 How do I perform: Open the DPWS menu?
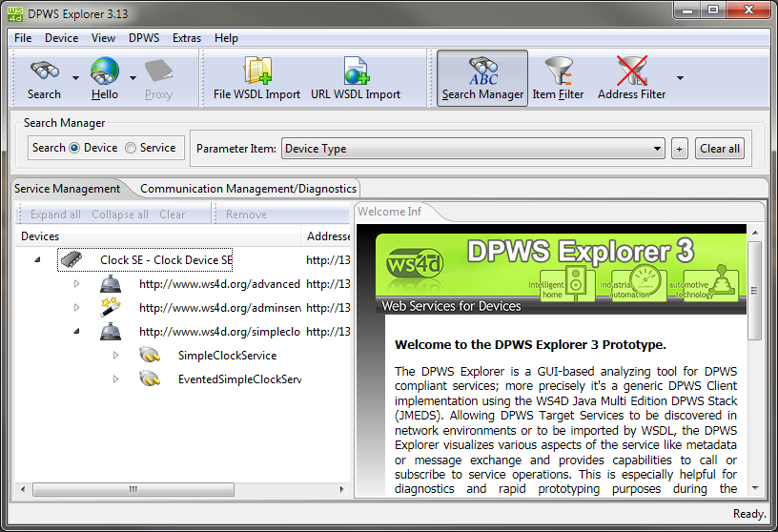144,38
